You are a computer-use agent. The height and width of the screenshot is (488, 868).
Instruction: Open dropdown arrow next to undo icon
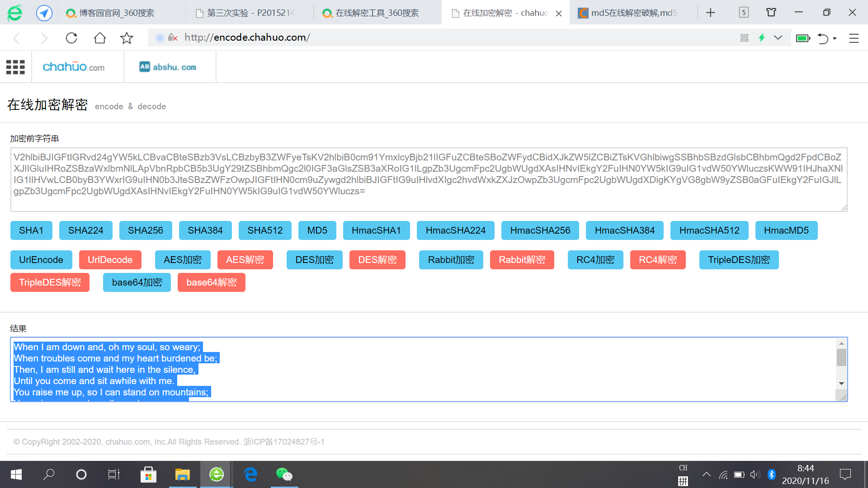click(x=835, y=38)
